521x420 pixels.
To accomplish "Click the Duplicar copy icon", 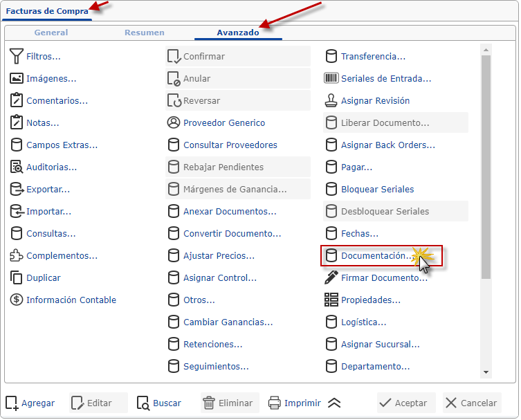I will pyautogui.click(x=16, y=277).
